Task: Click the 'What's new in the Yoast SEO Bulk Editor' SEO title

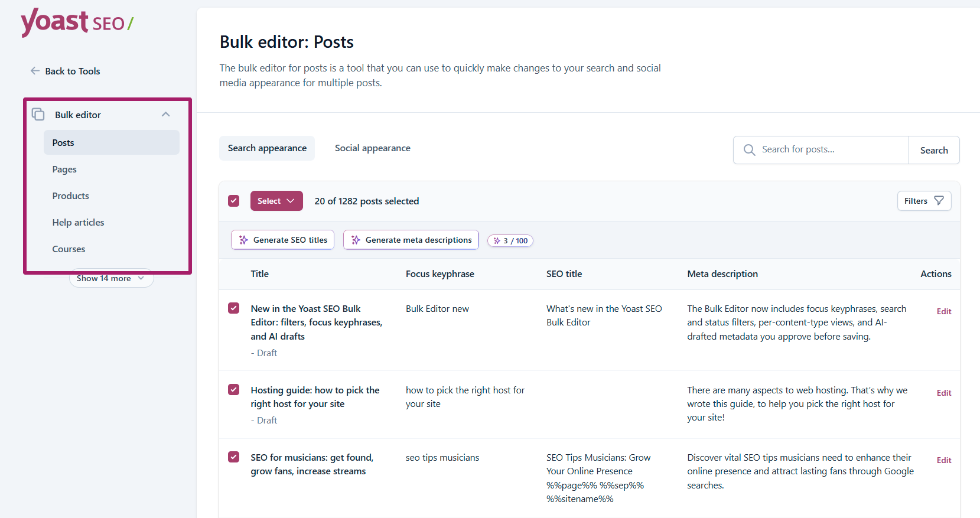Action: 604,315
